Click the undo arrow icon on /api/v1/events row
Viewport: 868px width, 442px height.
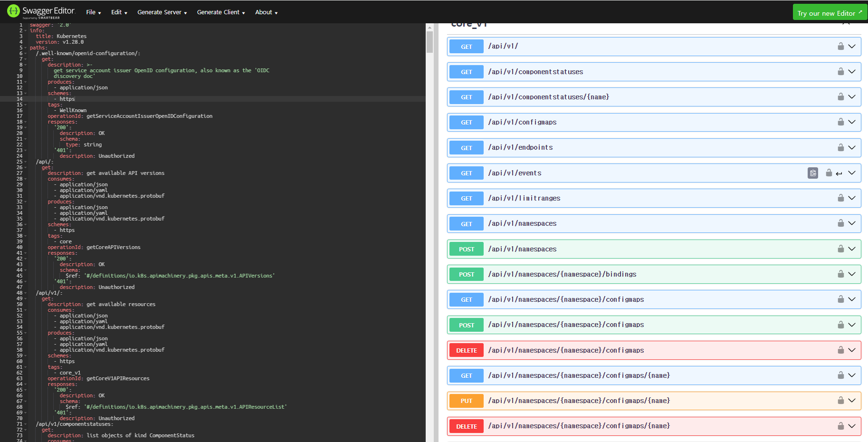tap(839, 173)
